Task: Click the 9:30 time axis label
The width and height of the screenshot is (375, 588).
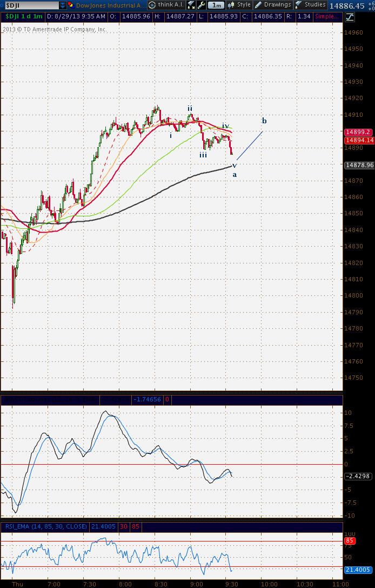Action: (x=231, y=584)
